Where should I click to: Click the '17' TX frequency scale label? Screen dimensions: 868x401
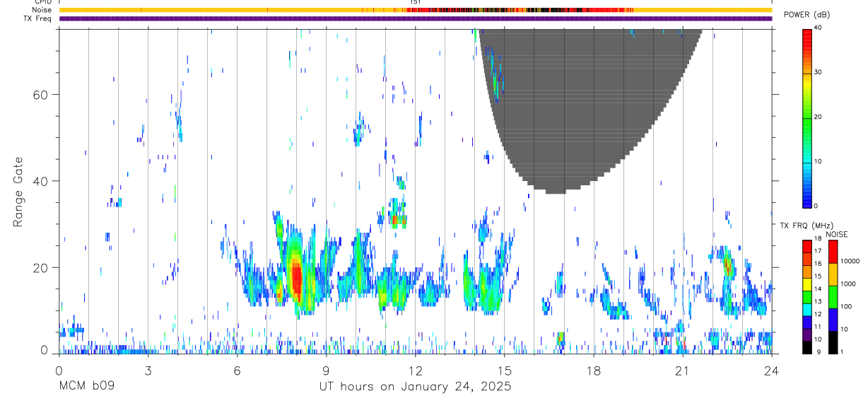818,251
